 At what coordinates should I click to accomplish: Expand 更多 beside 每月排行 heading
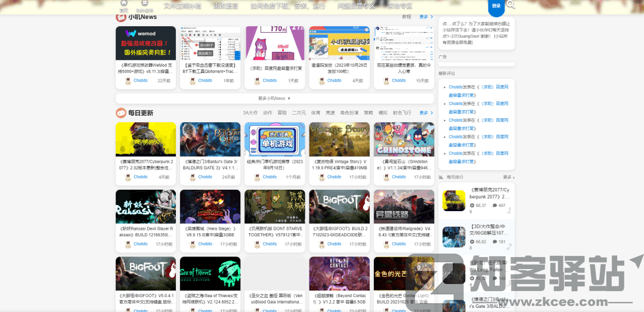pos(509,177)
